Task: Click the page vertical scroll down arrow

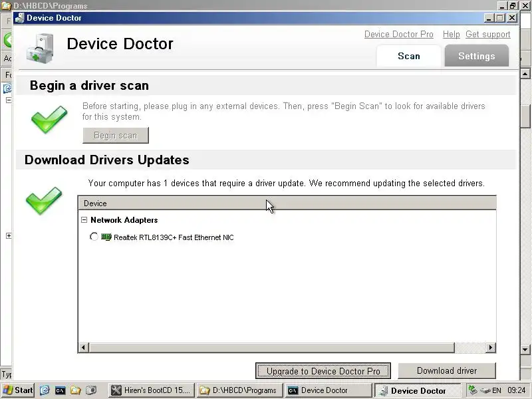Action: pyautogui.click(x=525, y=350)
